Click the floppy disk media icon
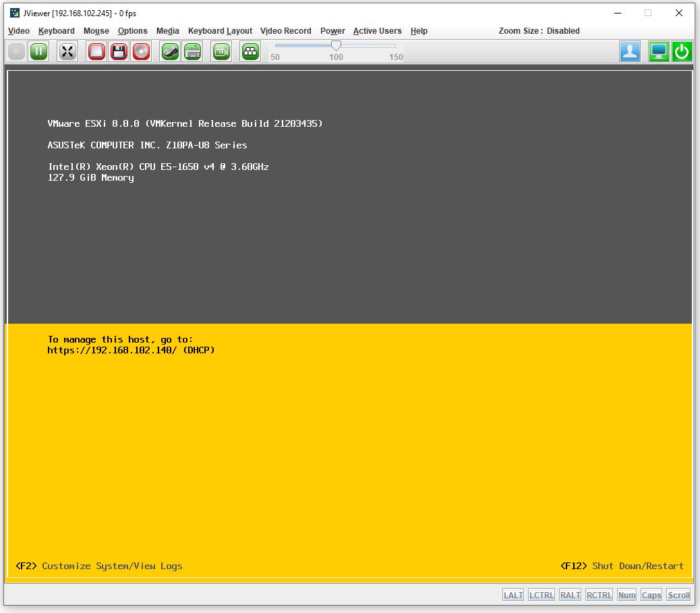Viewport: 700px width, 613px height. coord(119,52)
